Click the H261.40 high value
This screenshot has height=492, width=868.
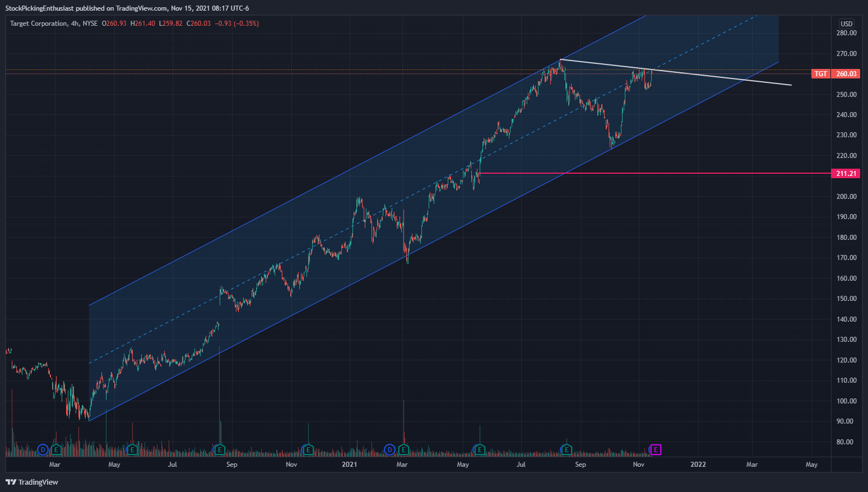point(143,24)
